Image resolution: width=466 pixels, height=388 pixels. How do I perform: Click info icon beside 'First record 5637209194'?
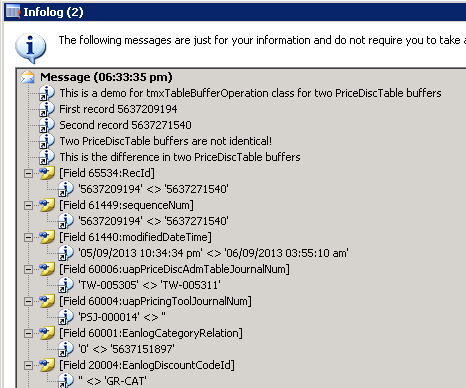click(47, 109)
